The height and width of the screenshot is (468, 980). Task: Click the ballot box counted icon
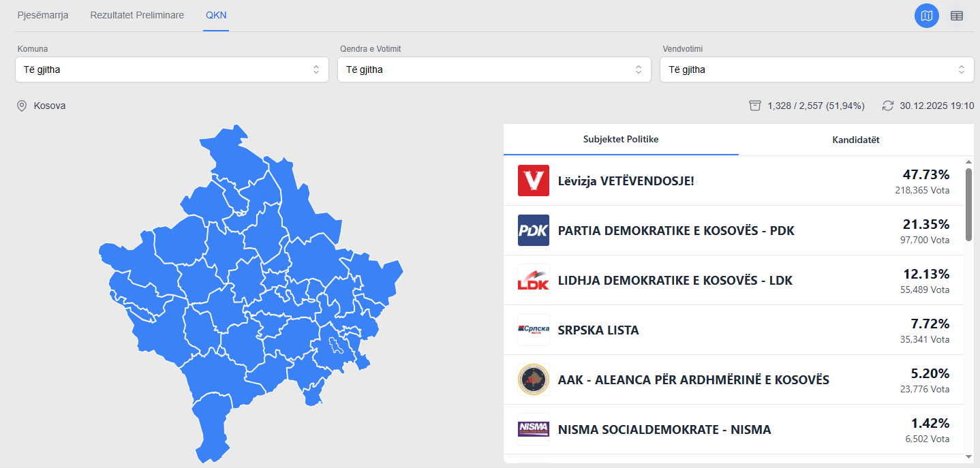click(x=754, y=106)
